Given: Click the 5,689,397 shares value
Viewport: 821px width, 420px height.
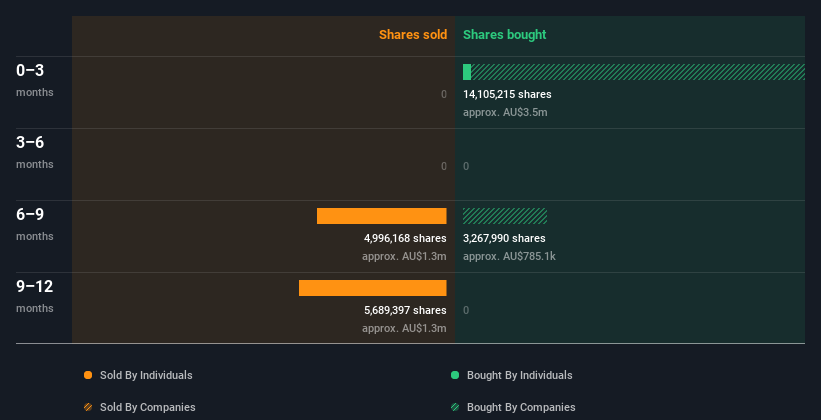Looking at the screenshot, I should click(405, 310).
